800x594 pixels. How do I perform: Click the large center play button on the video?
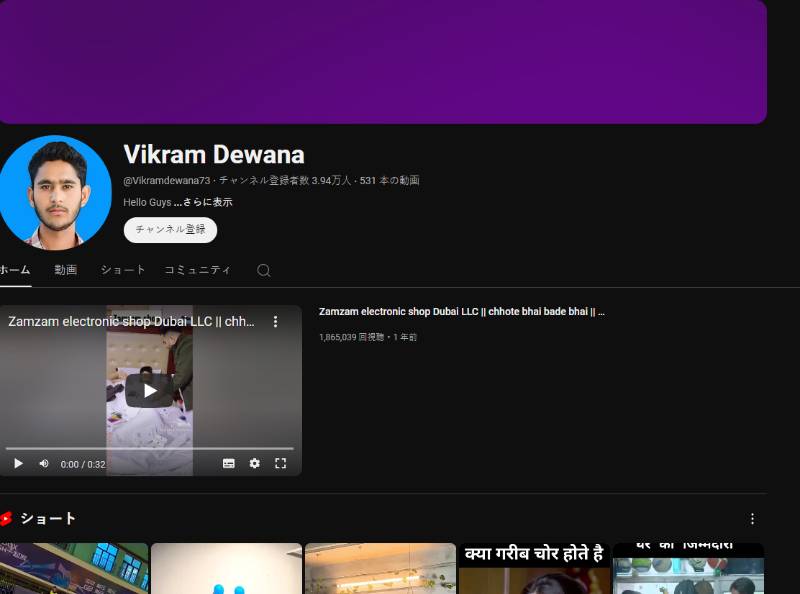pos(149,391)
